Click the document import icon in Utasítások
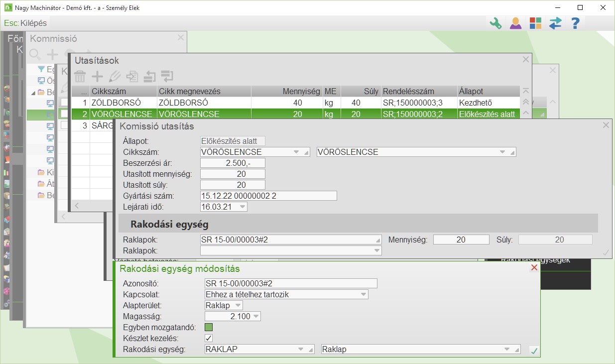615x364 pixels. tap(132, 76)
